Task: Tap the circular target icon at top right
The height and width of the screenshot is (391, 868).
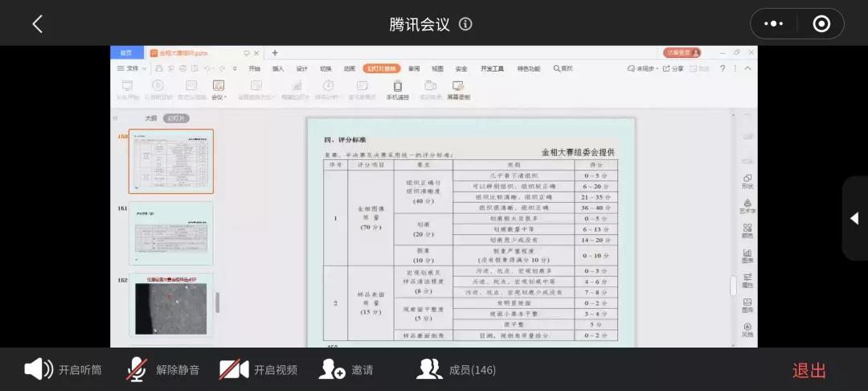Action: (x=821, y=24)
